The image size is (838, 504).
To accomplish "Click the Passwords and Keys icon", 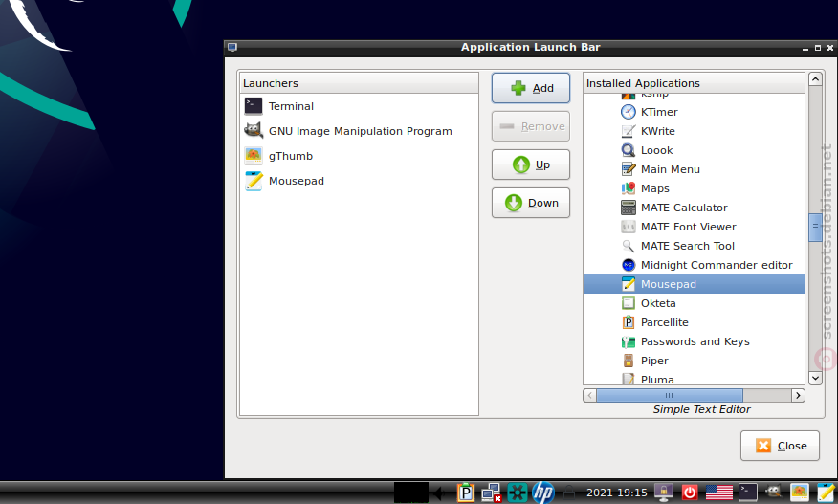I will [628, 341].
